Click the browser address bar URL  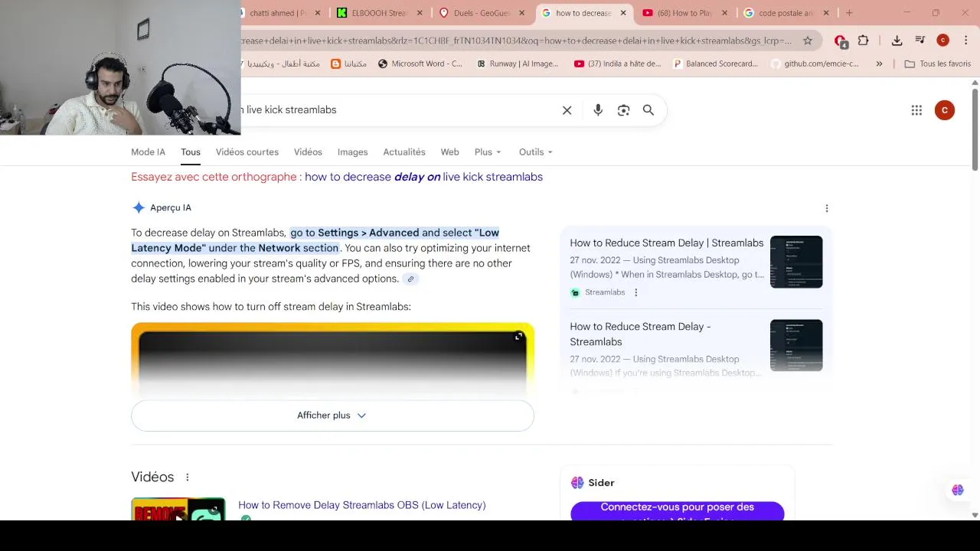[517, 41]
